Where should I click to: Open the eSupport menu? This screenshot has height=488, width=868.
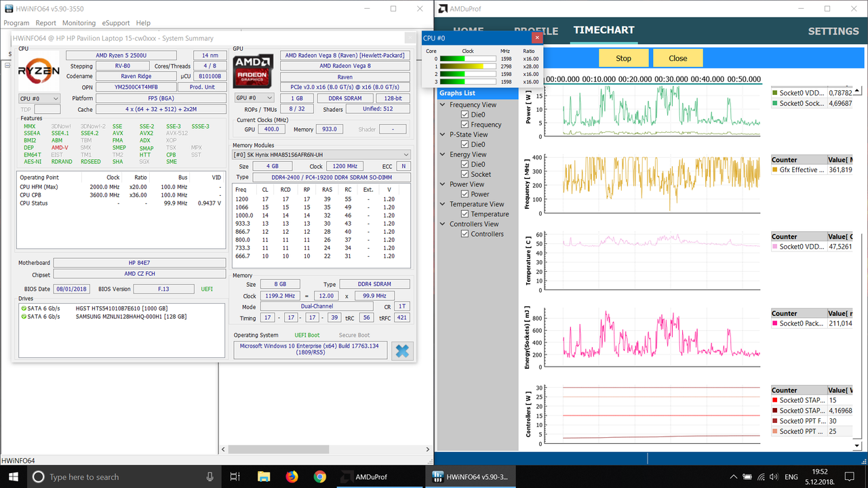coord(115,23)
